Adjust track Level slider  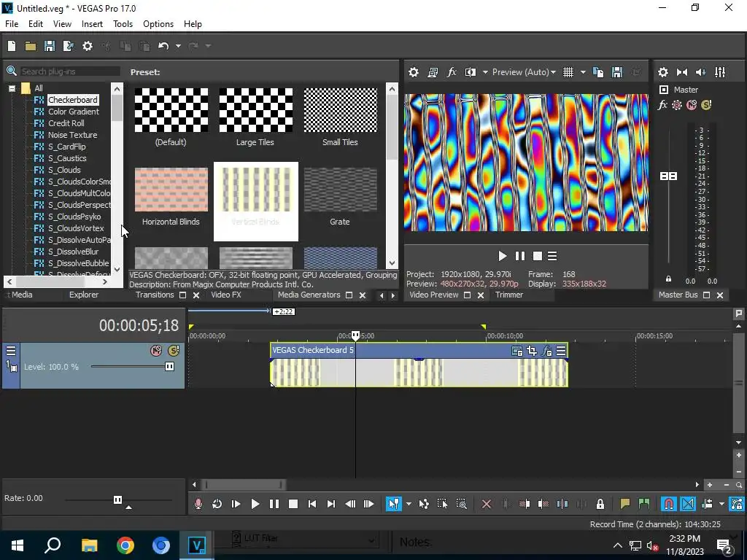[169, 367]
